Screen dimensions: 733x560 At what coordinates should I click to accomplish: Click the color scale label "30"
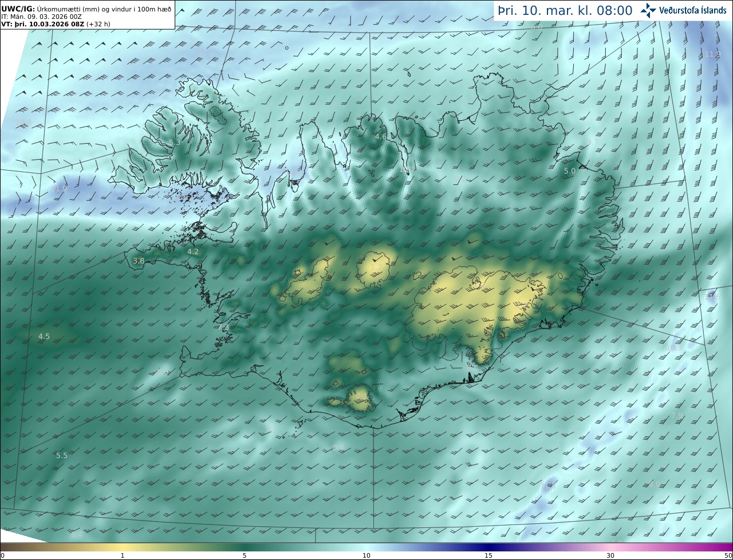pyautogui.click(x=610, y=555)
